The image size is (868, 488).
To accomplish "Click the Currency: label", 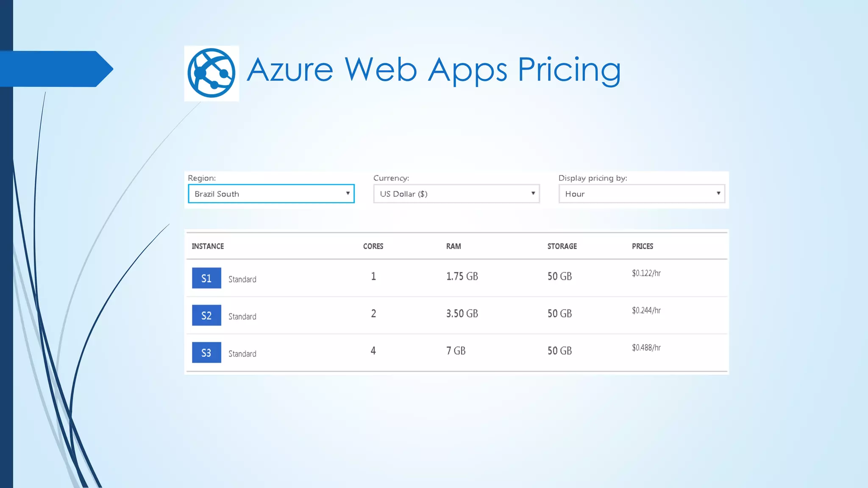I will pos(391,178).
